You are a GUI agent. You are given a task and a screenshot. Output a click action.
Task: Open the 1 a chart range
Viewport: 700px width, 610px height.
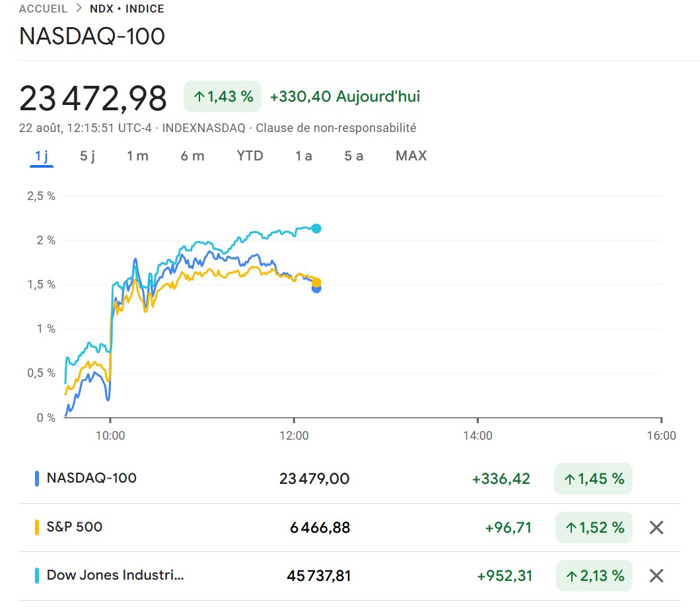[x=304, y=156]
